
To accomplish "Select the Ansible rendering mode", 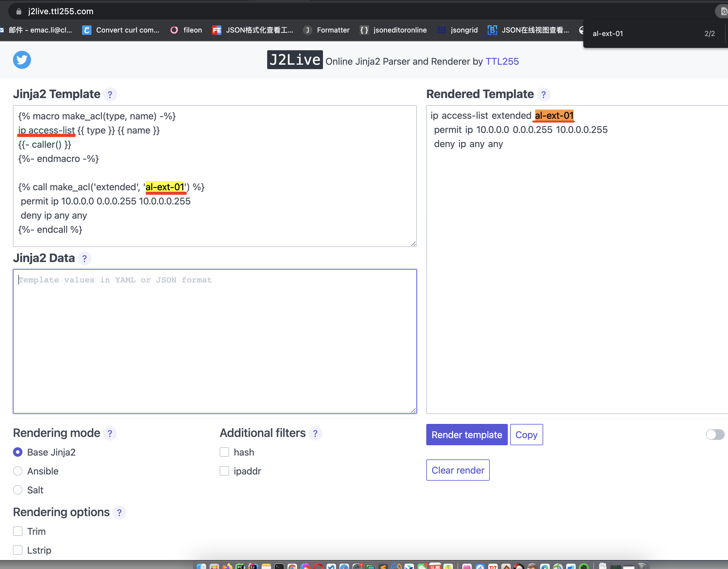I will click(18, 471).
